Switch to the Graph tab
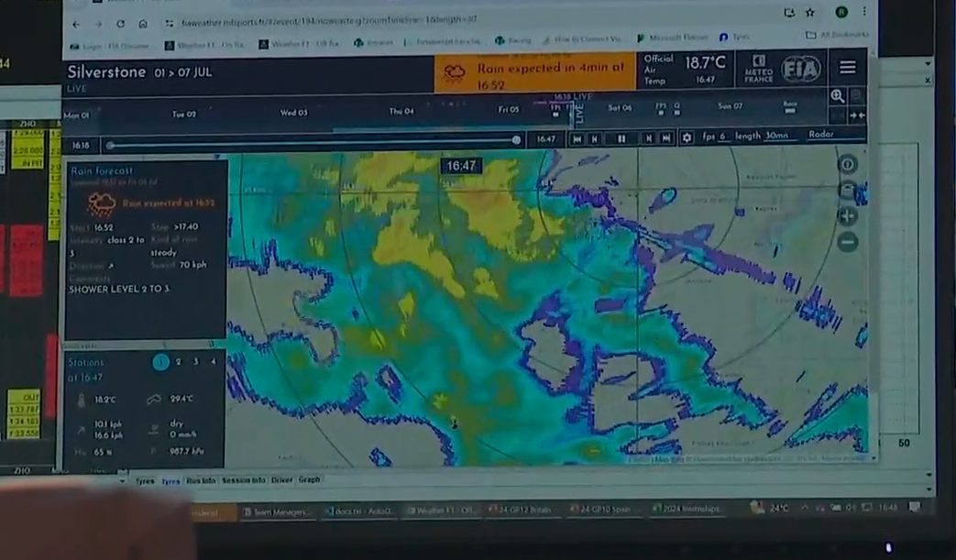 pyautogui.click(x=309, y=479)
